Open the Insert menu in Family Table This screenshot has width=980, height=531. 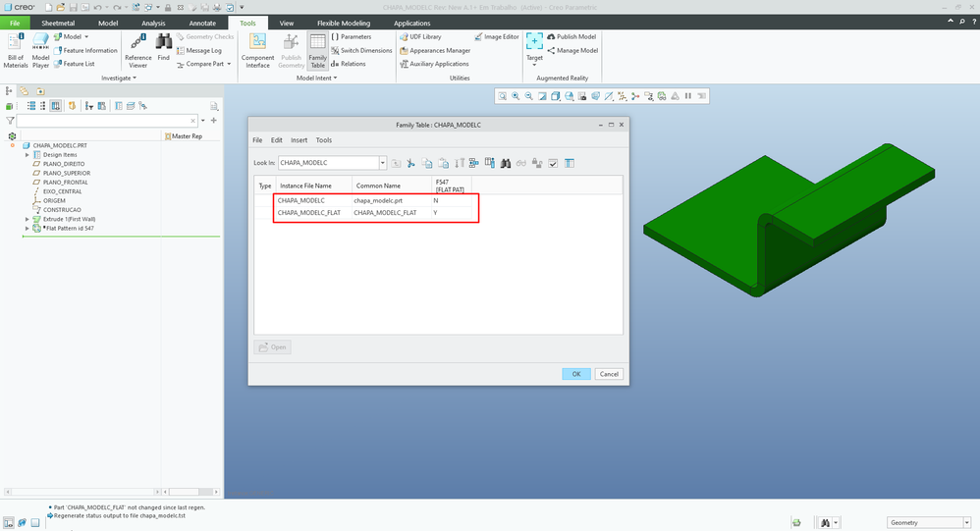pyautogui.click(x=299, y=140)
